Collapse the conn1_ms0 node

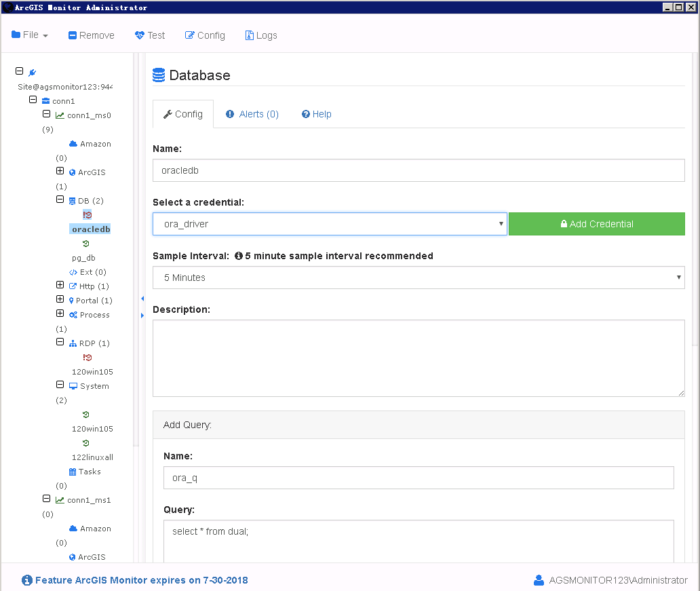coord(46,114)
